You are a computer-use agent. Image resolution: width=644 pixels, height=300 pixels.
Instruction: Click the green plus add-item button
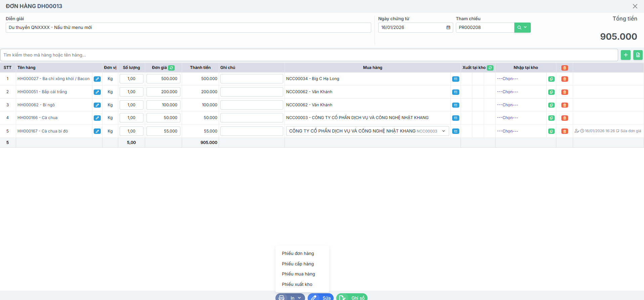tap(626, 55)
